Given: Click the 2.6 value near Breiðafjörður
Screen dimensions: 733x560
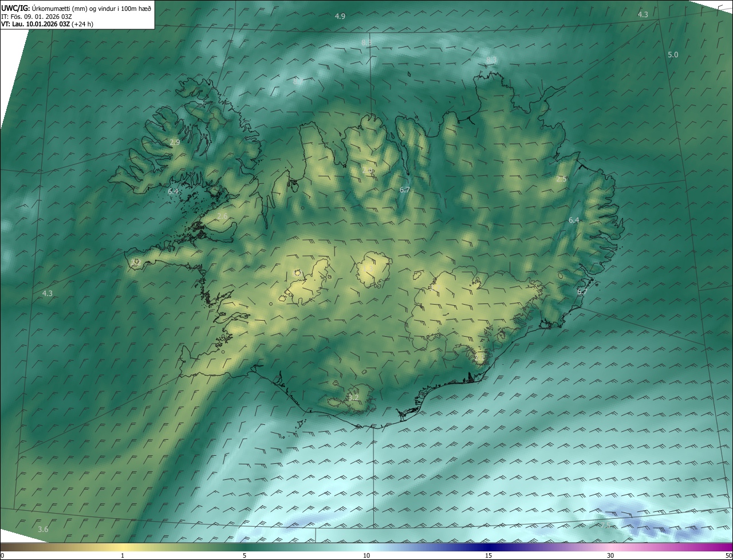Looking at the screenshot, I should tap(222, 216).
